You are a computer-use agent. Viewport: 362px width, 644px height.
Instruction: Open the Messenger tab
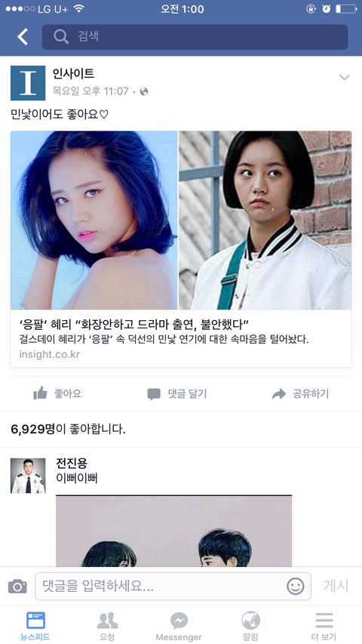[179, 627]
